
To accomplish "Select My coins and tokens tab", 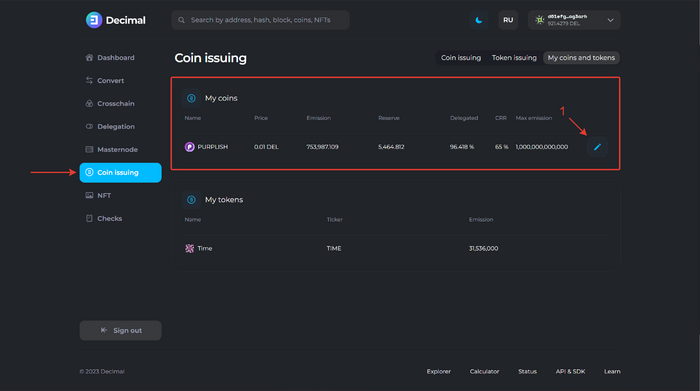I will click(x=581, y=58).
